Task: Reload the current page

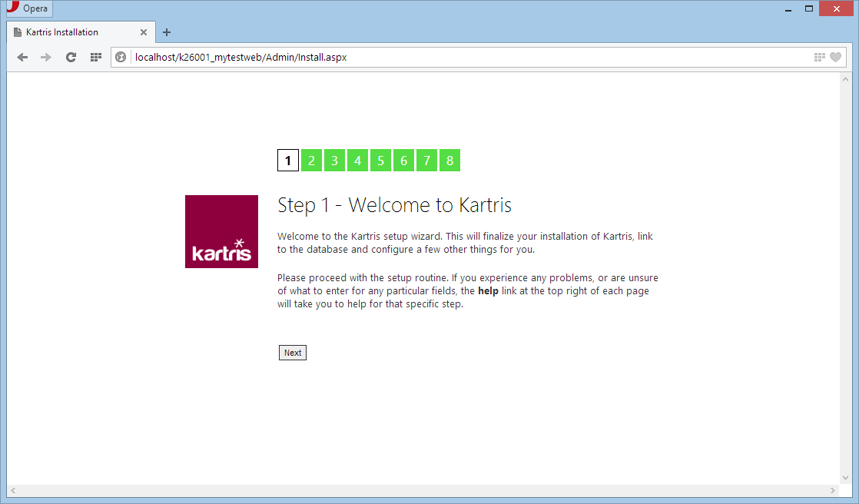Action: [x=71, y=57]
